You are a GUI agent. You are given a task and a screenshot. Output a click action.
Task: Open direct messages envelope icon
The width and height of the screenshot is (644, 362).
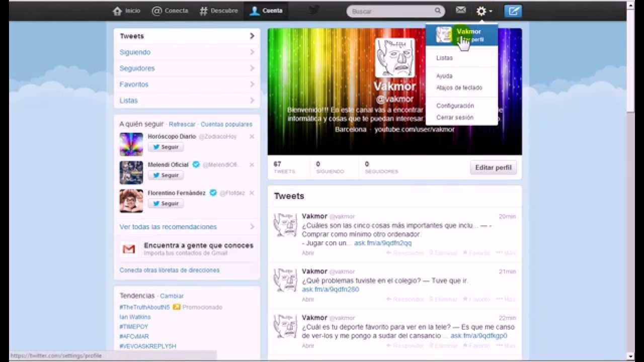point(460,10)
